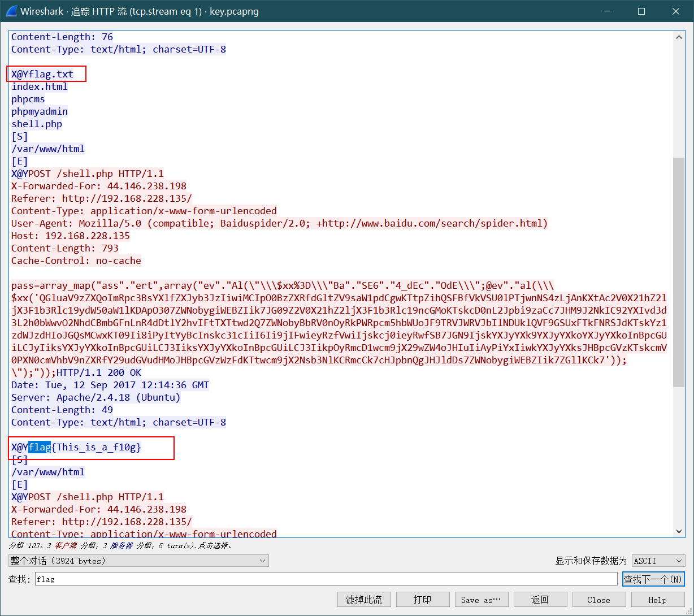Click the HTTP/1.1 200 OK response text

tap(99, 372)
